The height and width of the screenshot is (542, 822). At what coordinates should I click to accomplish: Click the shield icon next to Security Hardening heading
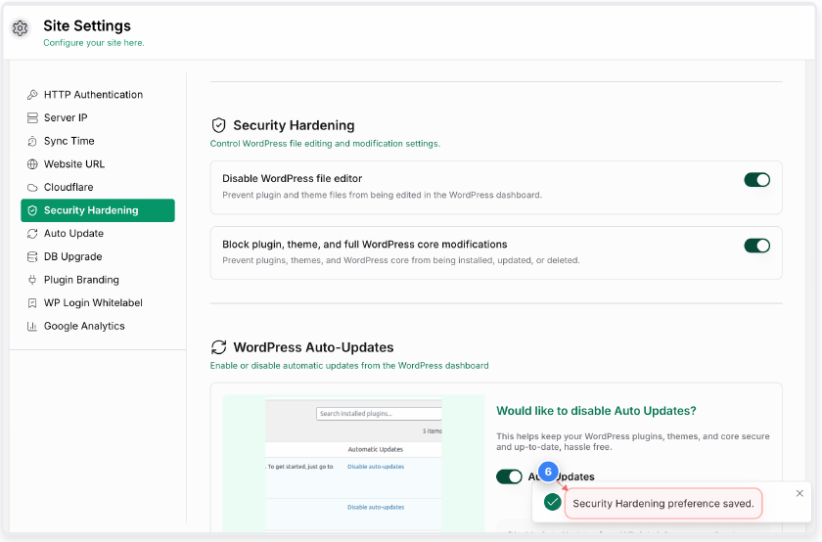pyautogui.click(x=219, y=125)
